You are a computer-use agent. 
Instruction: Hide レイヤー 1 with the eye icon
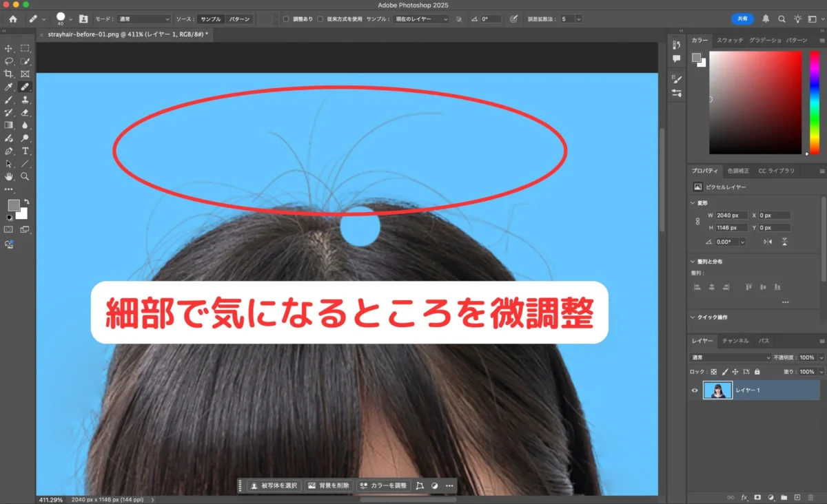(695, 390)
